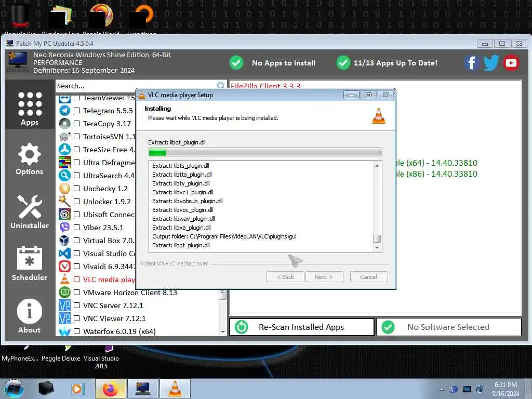Screen dimensions: 532x399
Task: Click the media player taskbar icon
Action: (x=77, y=389)
